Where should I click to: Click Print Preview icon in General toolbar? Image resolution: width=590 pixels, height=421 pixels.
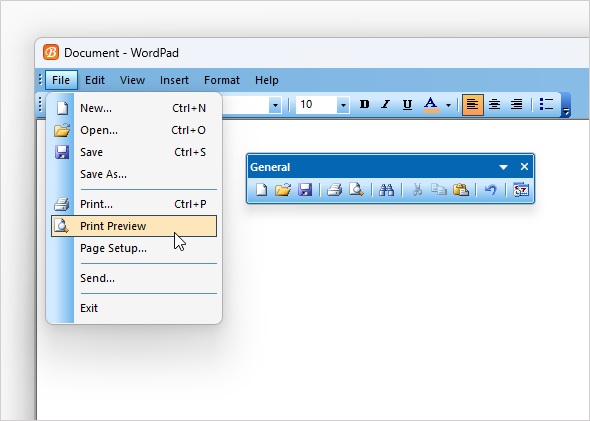[356, 190]
